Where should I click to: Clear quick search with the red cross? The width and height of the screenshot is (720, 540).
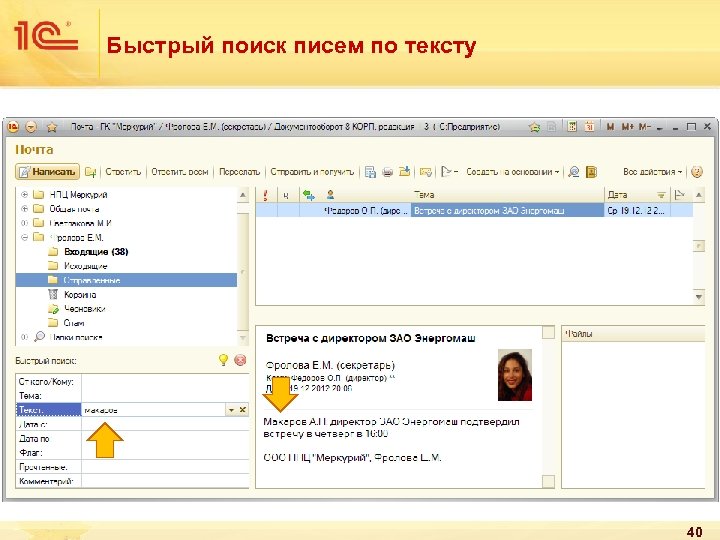[x=240, y=360]
